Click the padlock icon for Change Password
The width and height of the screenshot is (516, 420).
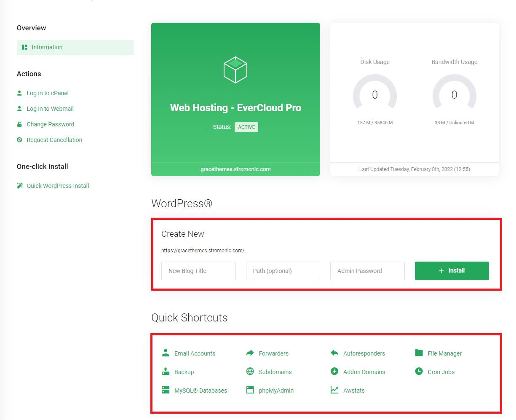[19, 124]
